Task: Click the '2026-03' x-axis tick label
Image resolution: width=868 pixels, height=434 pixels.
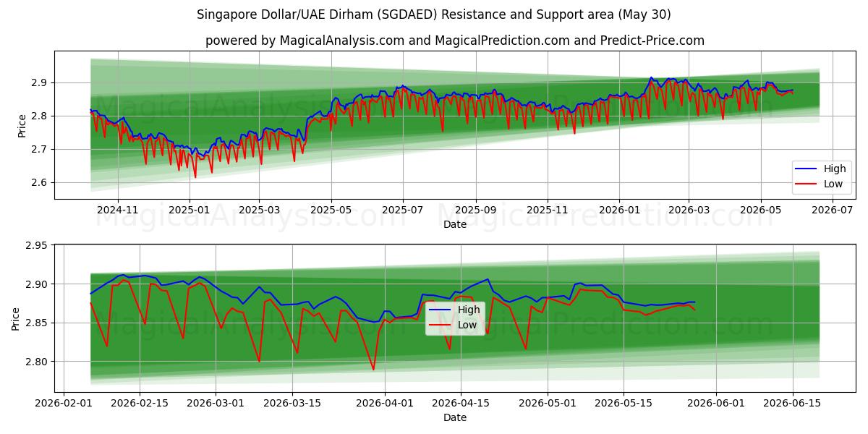Action: (689, 210)
